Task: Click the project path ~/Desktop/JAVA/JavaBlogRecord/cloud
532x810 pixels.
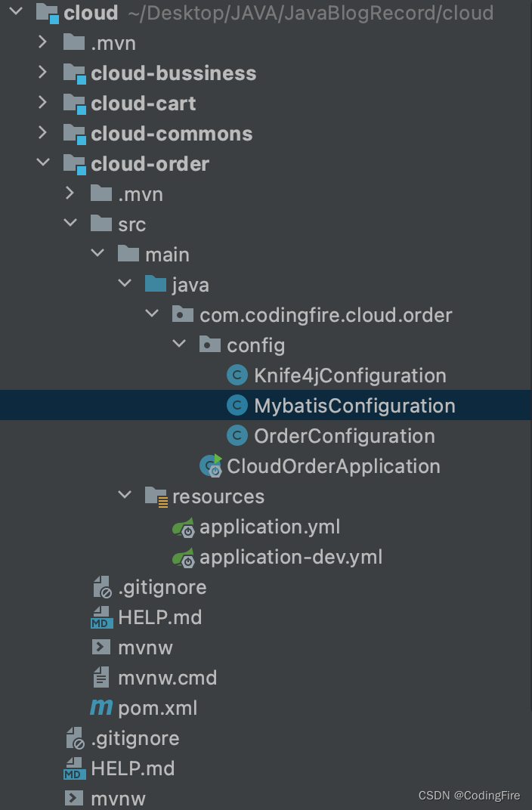Action: (311, 13)
